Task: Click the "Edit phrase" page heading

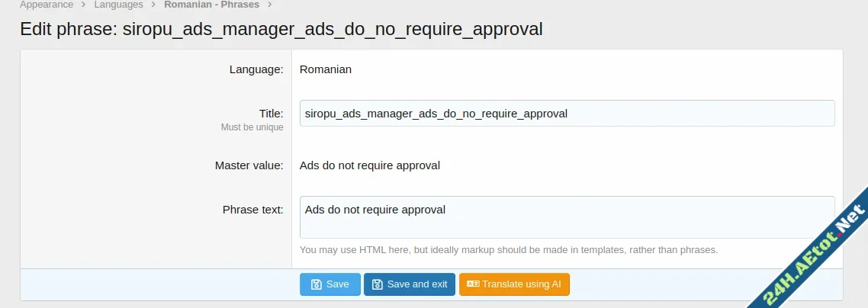Action: (281, 29)
